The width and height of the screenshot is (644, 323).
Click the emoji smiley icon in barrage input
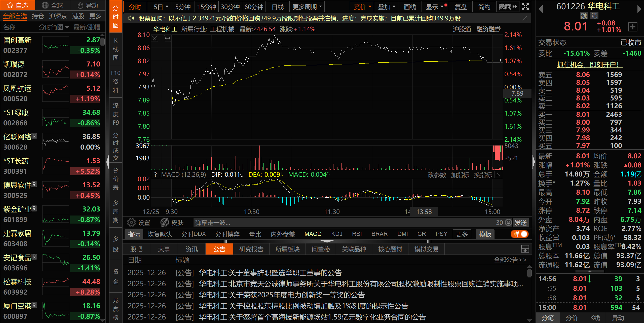point(509,223)
